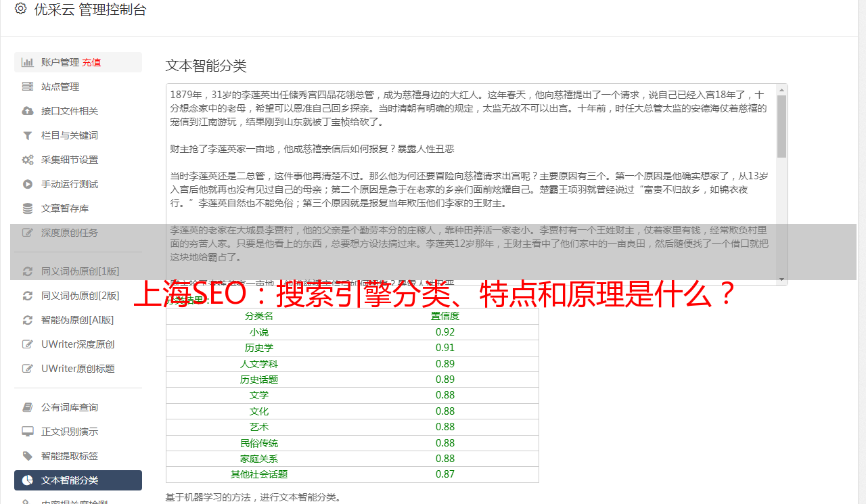
Task: Click the monitor icon beside 正文识别演示
Action: [x=28, y=432]
